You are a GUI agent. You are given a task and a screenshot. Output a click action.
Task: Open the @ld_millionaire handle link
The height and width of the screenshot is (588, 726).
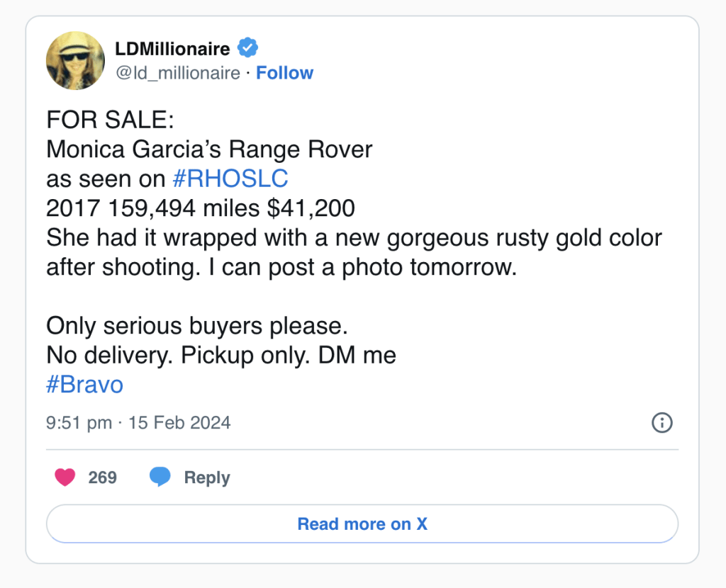(x=177, y=73)
